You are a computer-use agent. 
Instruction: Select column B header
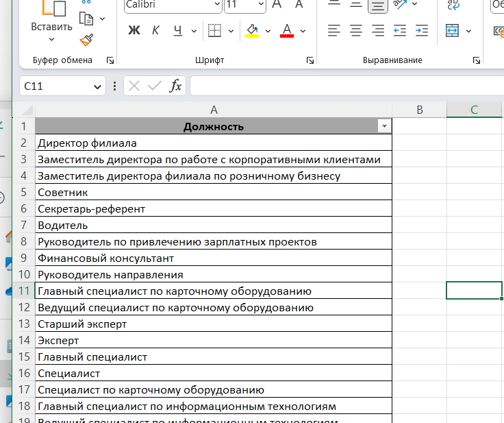click(x=420, y=110)
